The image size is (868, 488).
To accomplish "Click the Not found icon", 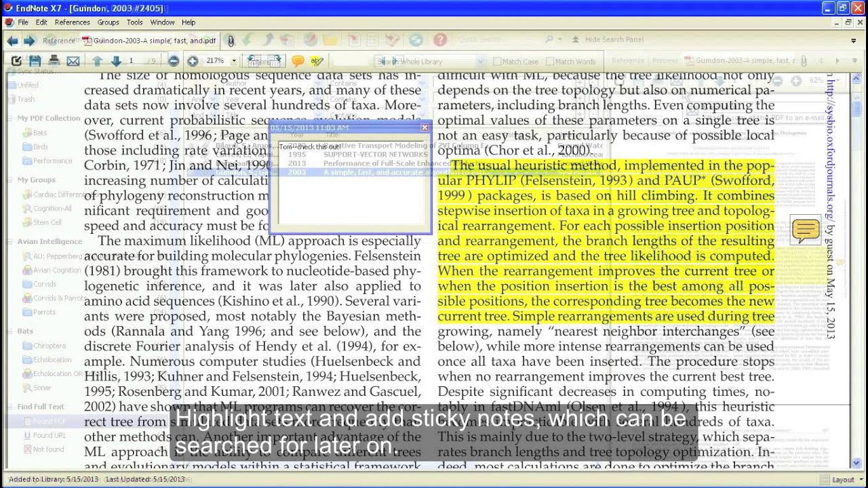I will [27, 449].
